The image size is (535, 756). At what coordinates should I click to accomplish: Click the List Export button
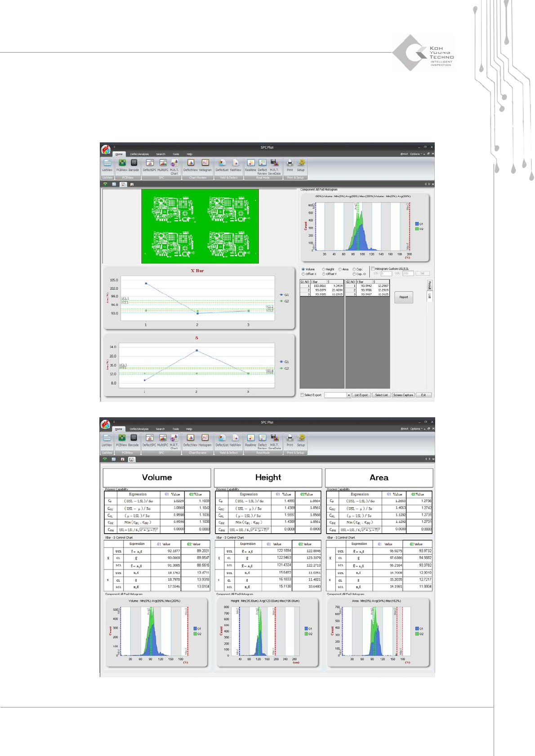[x=361, y=395]
